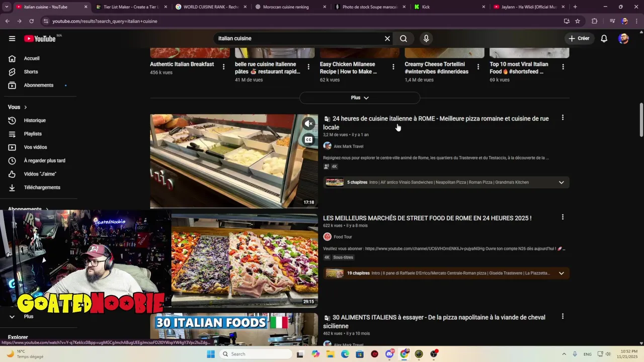Viewport: 644px width, 362px height.
Task: Open the 24 heures de cuisine italienne title
Action: point(436,123)
